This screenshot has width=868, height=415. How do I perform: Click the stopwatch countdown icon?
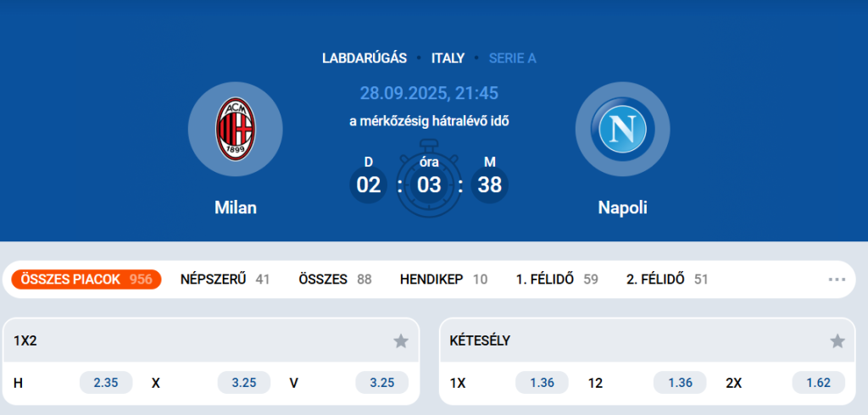click(429, 185)
